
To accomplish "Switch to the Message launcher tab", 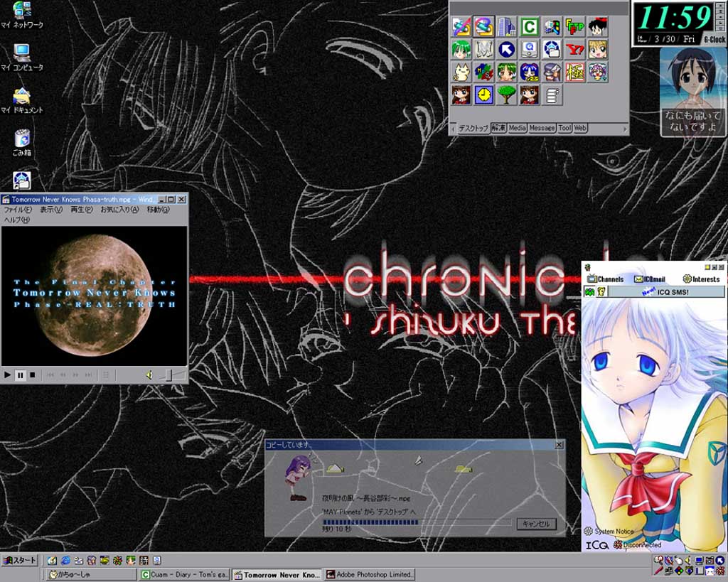I will [x=542, y=128].
